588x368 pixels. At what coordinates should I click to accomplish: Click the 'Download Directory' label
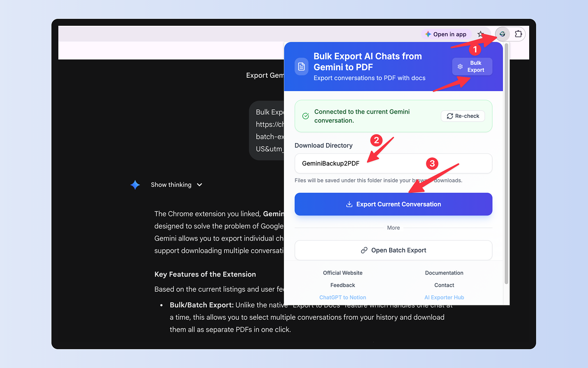pyautogui.click(x=323, y=145)
